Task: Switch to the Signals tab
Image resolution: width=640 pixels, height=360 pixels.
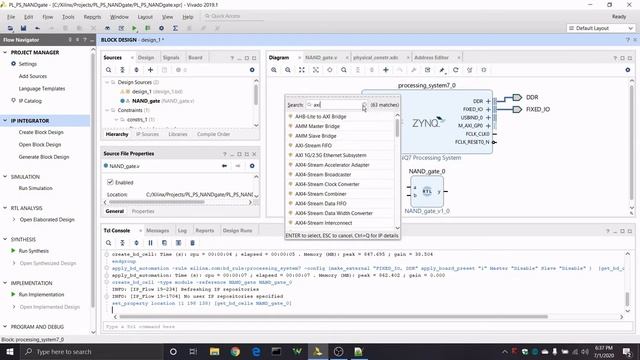Action: point(171,58)
